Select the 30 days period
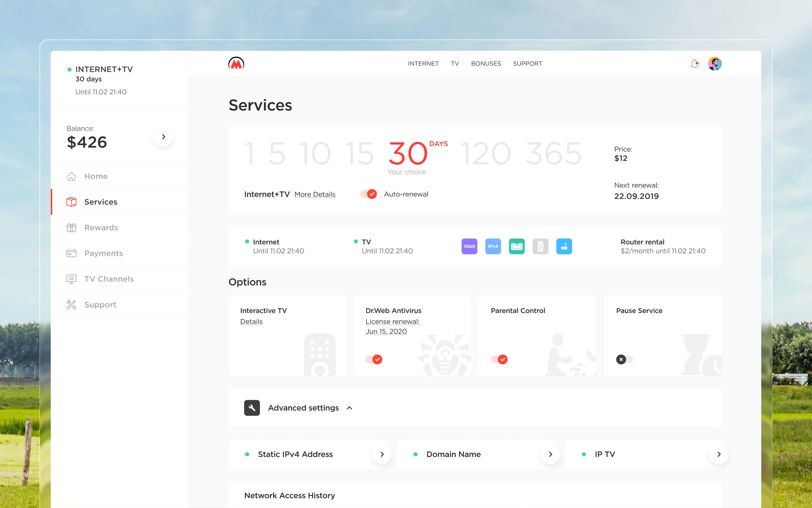812x508 pixels. tap(408, 154)
